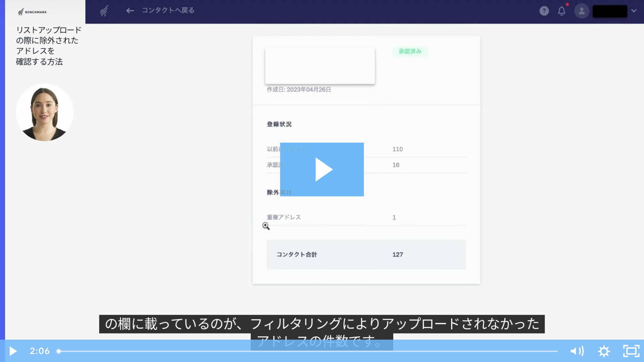This screenshot has height=362, width=644.
Task: Click the help question mark icon
Action: point(544,11)
